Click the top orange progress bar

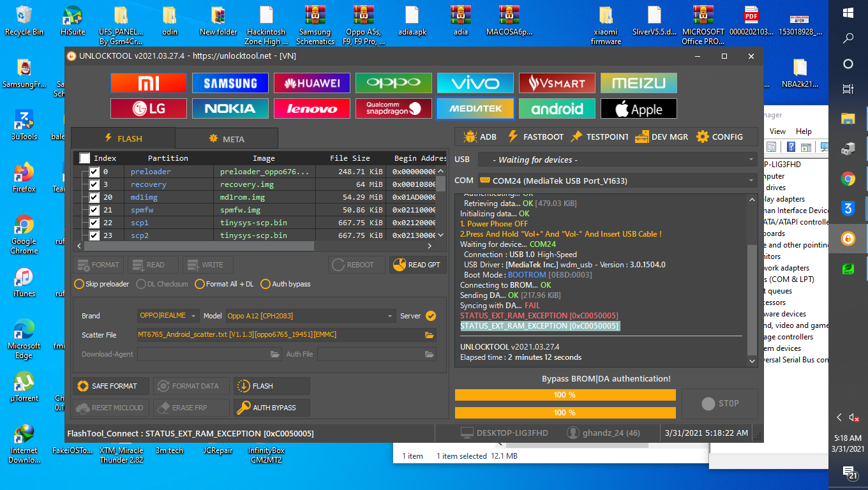coord(565,395)
